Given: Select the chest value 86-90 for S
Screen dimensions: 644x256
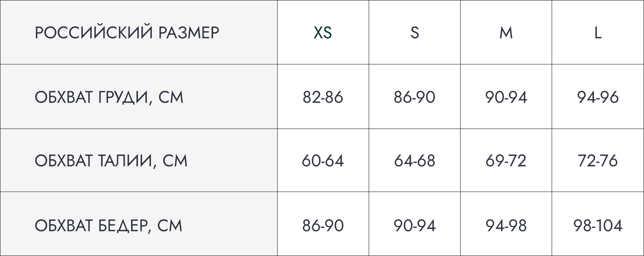Looking at the screenshot, I should coord(414,97).
